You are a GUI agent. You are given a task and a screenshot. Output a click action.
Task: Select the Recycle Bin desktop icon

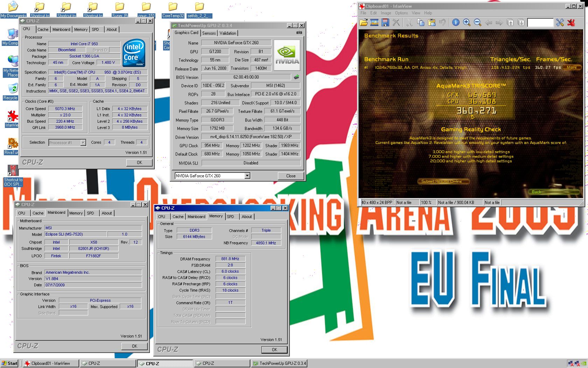point(10,92)
